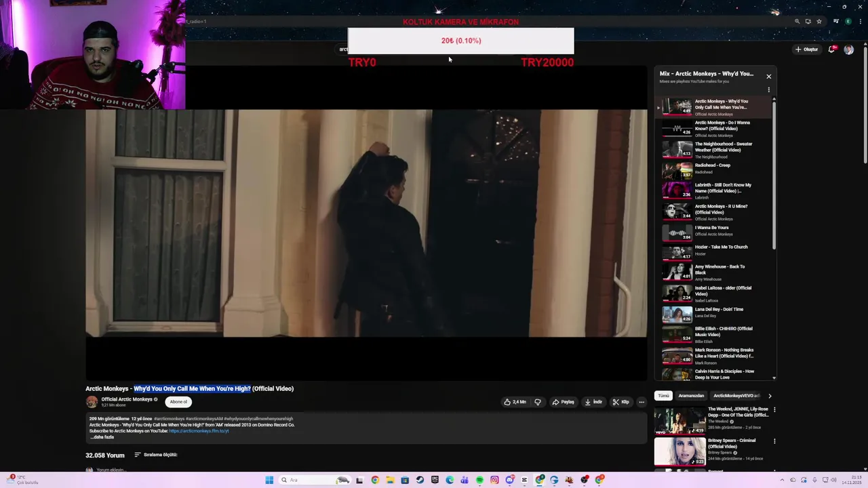
Task: Open Microsoft Store from the taskbar
Action: point(405,480)
